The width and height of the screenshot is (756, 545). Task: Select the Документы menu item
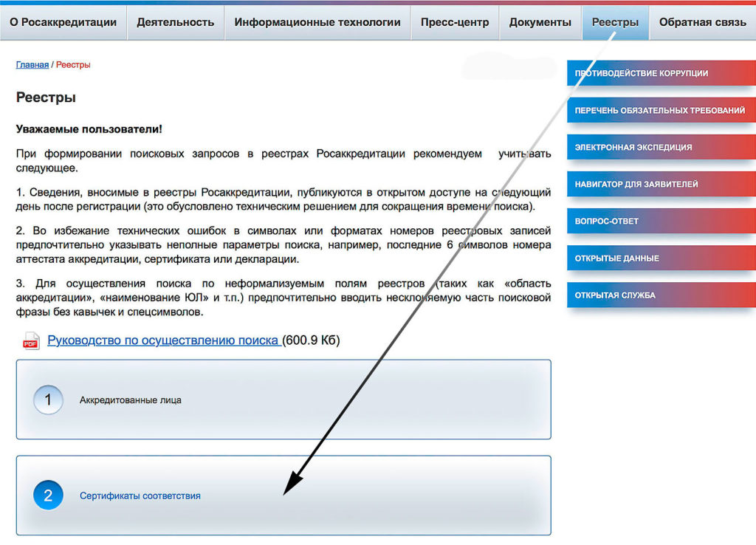click(x=540, y=22)
